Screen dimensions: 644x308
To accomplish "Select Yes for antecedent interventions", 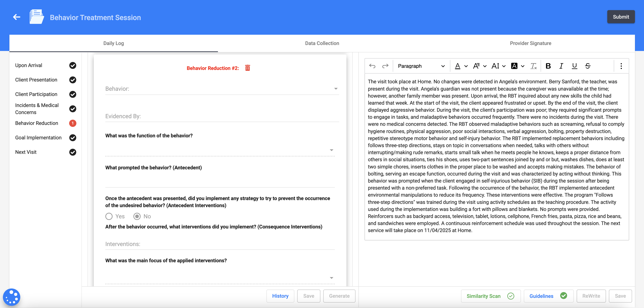I will [x=109, y=216].
